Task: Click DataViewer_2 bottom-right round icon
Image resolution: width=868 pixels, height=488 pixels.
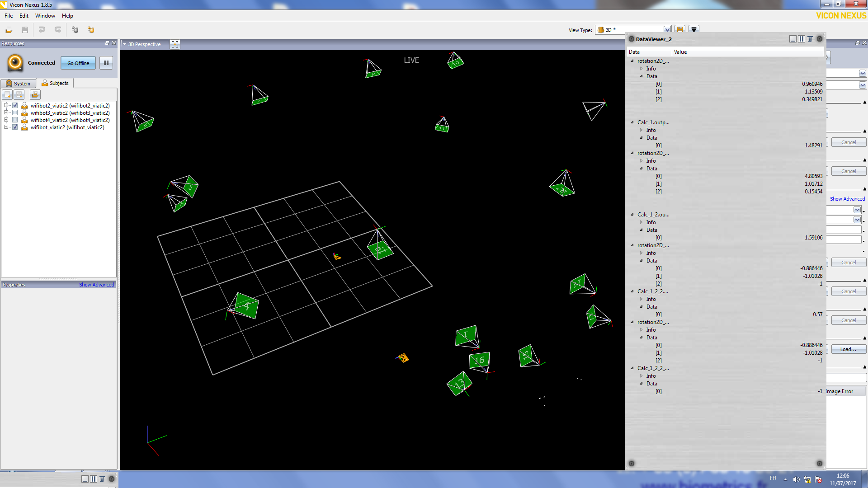Action: [819, 464]
